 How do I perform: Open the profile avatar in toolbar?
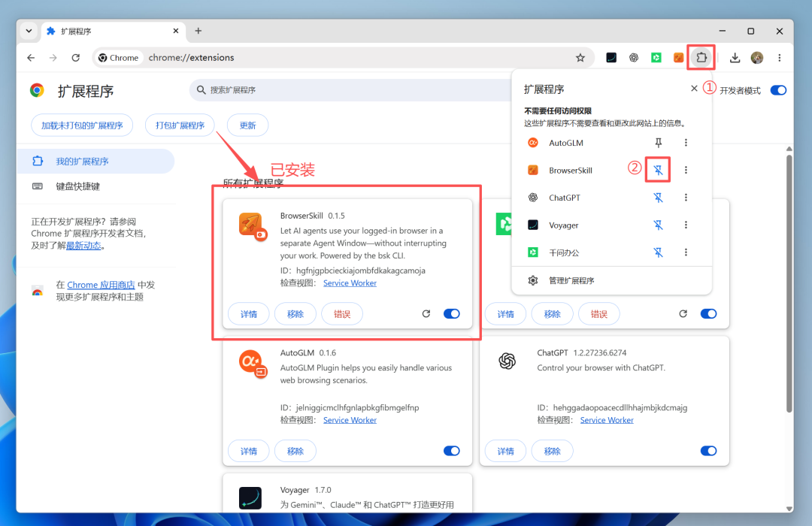(x=756, y=57)
